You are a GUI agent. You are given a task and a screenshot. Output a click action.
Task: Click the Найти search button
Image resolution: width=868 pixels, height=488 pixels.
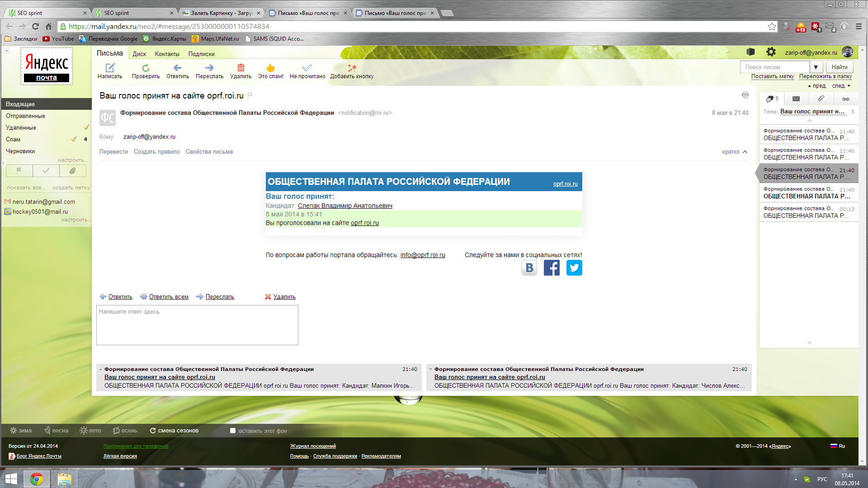pos(840,67)
